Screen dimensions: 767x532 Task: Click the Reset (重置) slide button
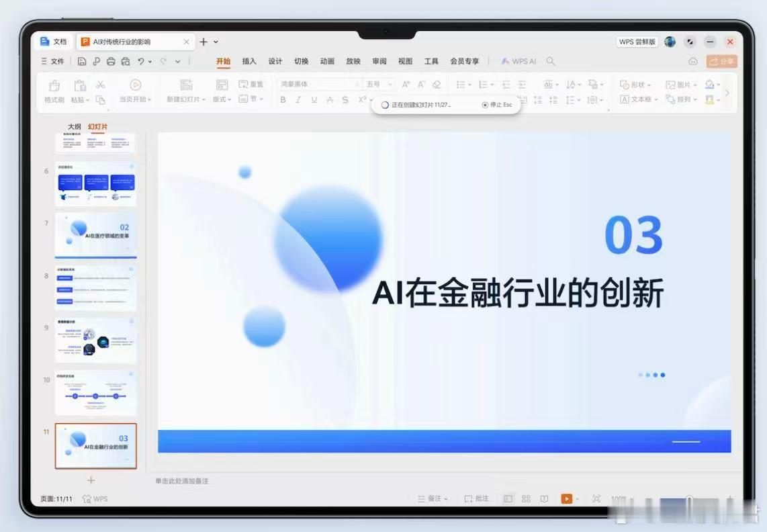[251, 85]
